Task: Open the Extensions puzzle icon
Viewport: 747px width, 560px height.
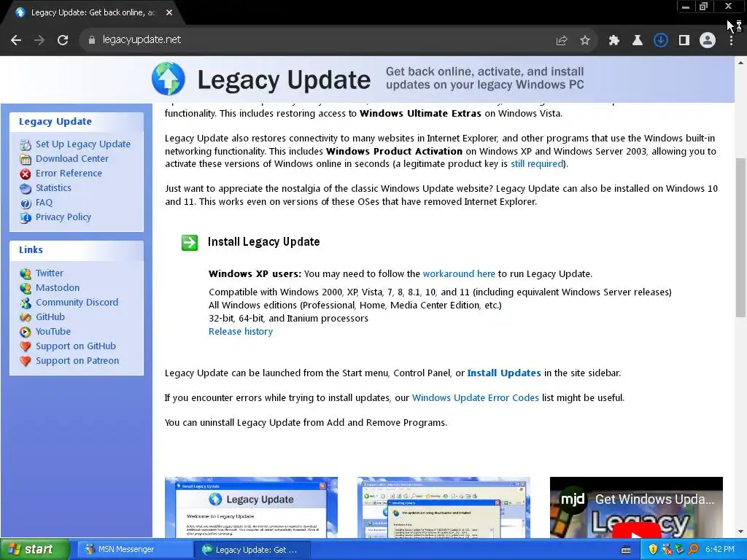Action: pos(614,41)
